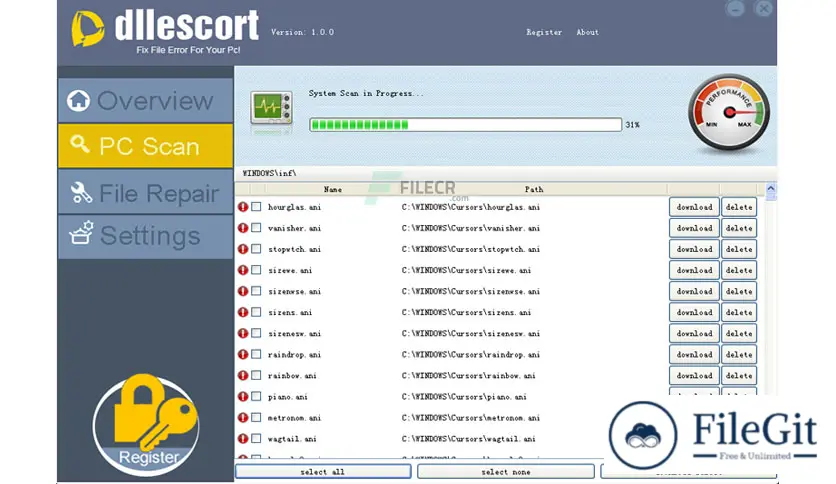Go to the Settings tab
This screenshot has width=836, height=484.
point(146,236)
